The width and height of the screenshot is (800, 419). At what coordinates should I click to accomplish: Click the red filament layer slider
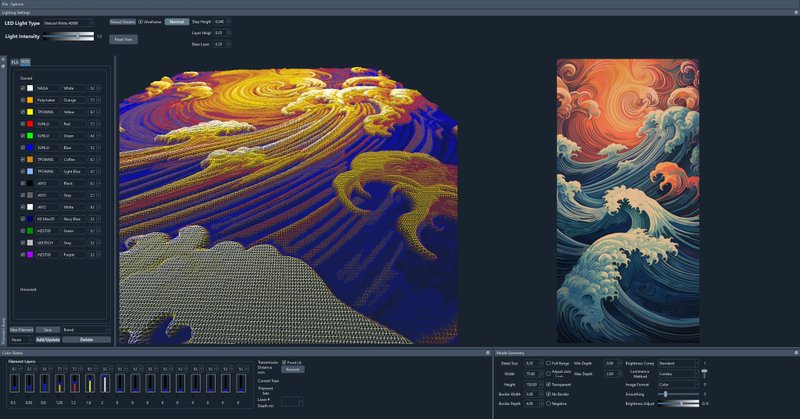[75, 383]
